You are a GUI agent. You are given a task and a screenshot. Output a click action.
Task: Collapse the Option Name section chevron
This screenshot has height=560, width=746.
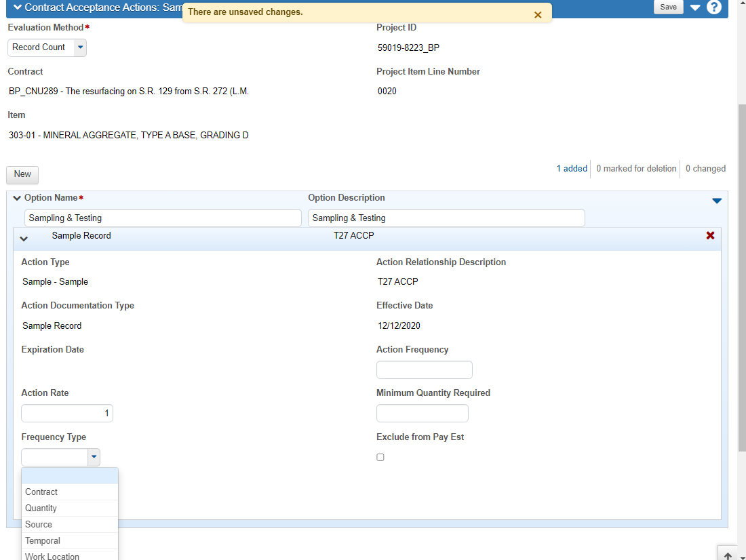[x=17, y=198]
